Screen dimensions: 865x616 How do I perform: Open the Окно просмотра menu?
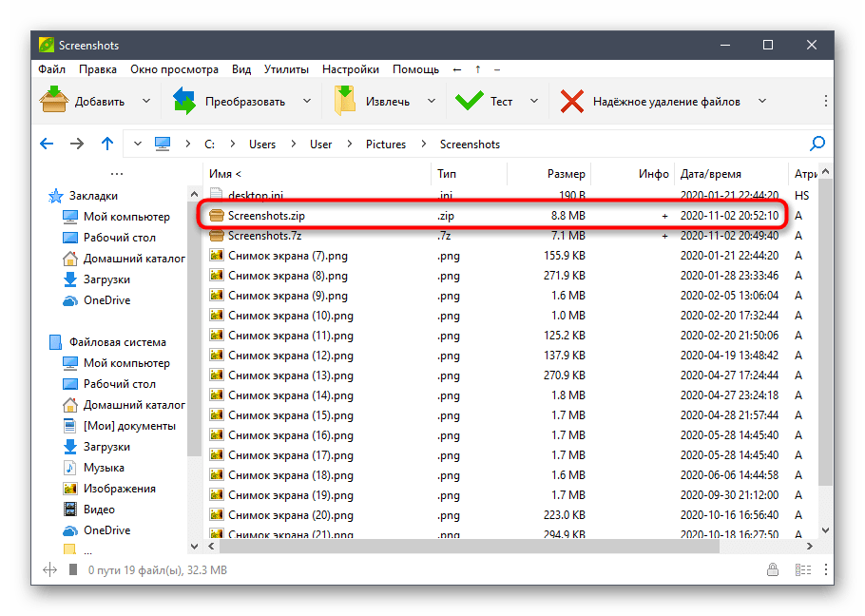click(x=174, y=69)
